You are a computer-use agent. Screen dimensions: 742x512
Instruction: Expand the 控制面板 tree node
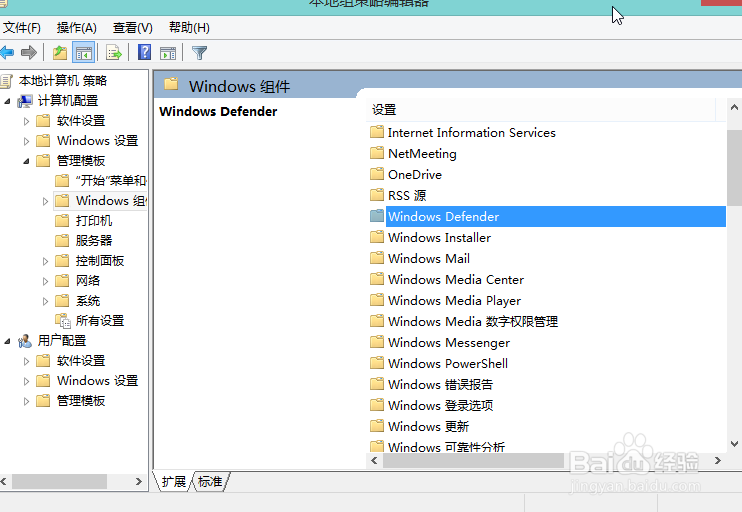pos(45,261)
